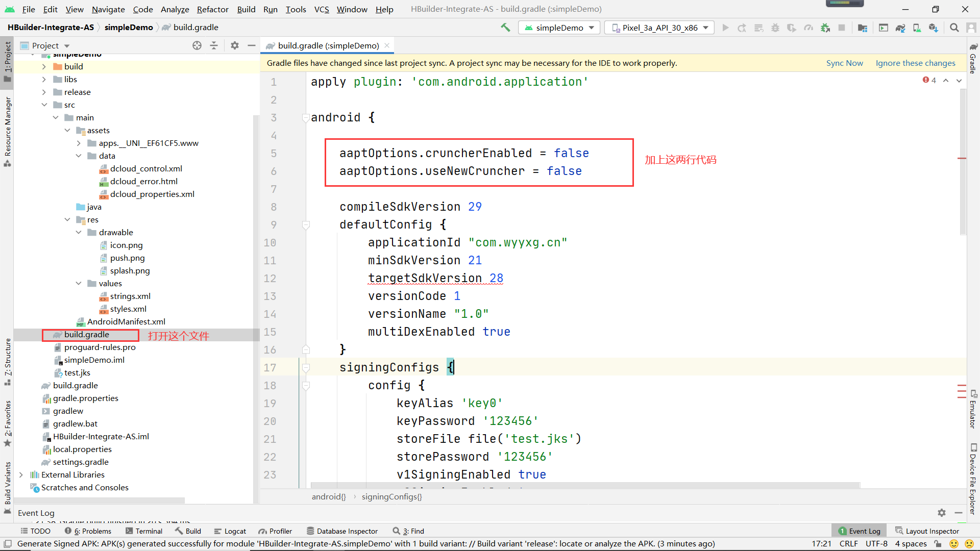Click the Search Everywhere magnifier icon

(954, 28)
